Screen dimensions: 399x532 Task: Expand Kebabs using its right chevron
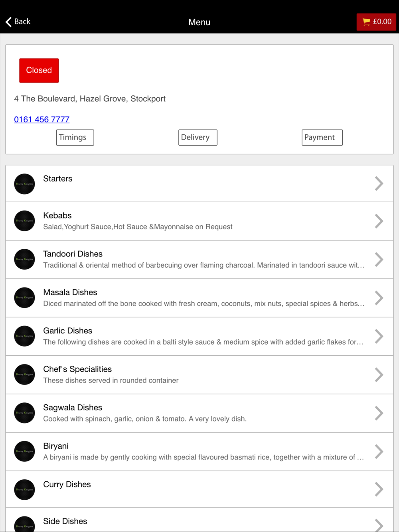pos(379,221)
